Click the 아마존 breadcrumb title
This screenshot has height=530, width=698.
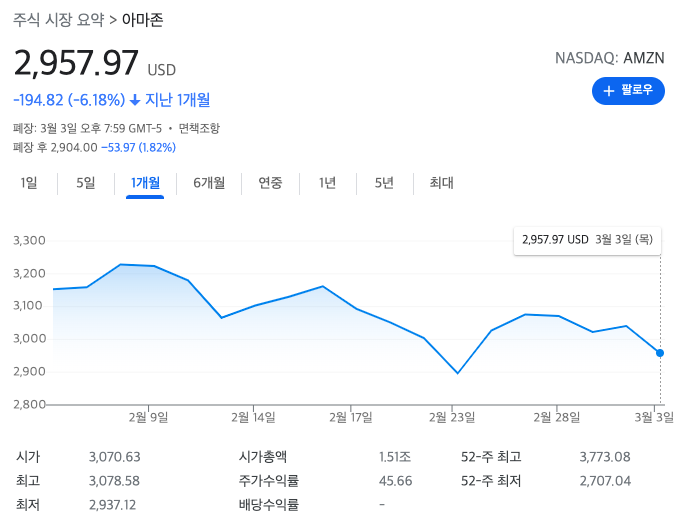pyautogui.click(x=142, y=20)
